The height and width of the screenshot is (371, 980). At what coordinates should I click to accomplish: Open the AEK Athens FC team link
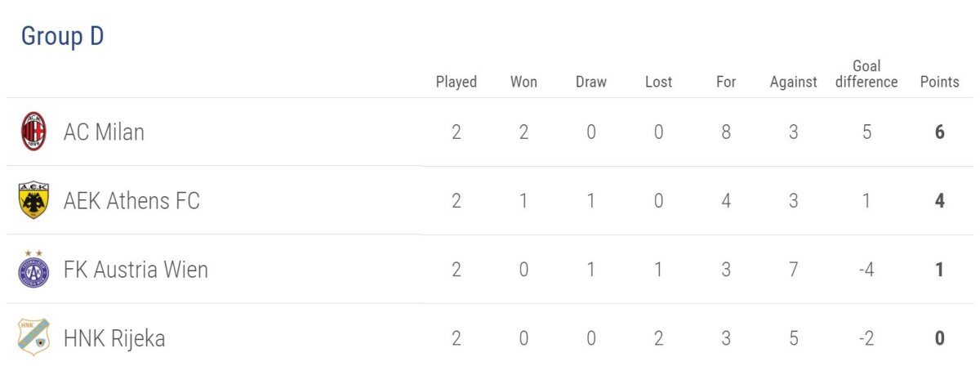point(131,201)
